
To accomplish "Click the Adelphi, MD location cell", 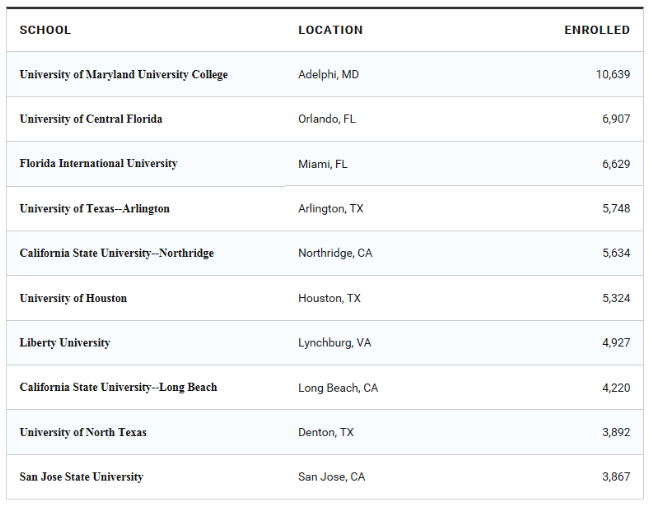I will pos(328,75).
